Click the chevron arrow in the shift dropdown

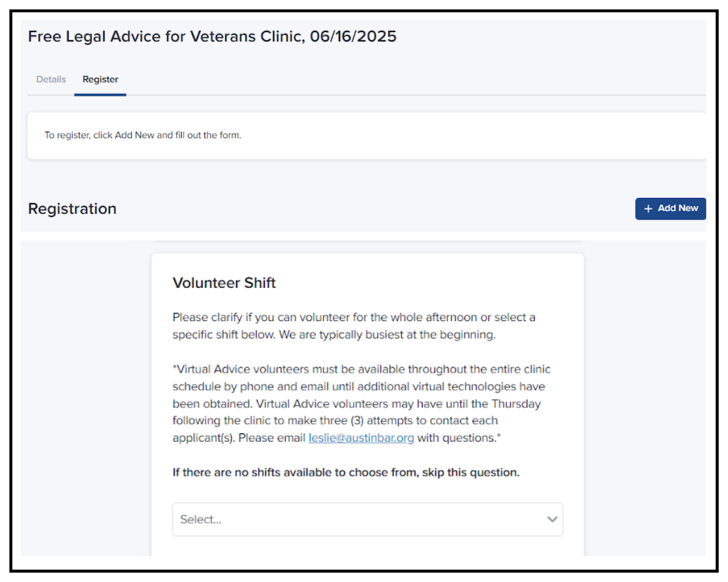click(552, 519)
